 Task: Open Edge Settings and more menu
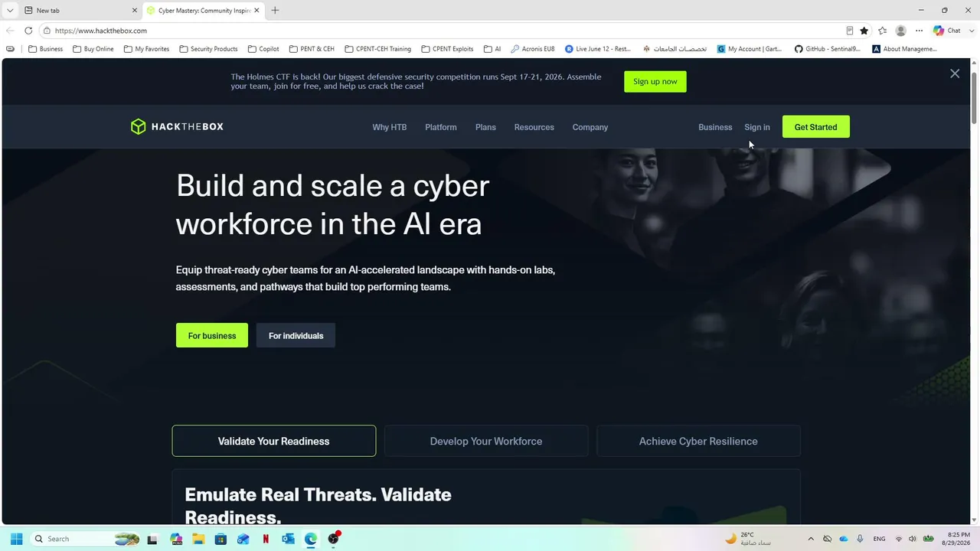(920, 31)
